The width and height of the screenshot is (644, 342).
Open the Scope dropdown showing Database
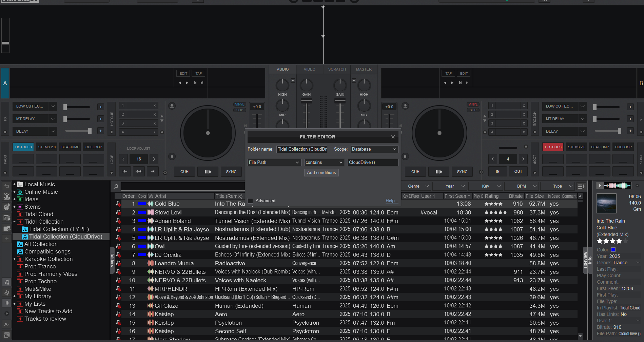click(x=374, y=149)
